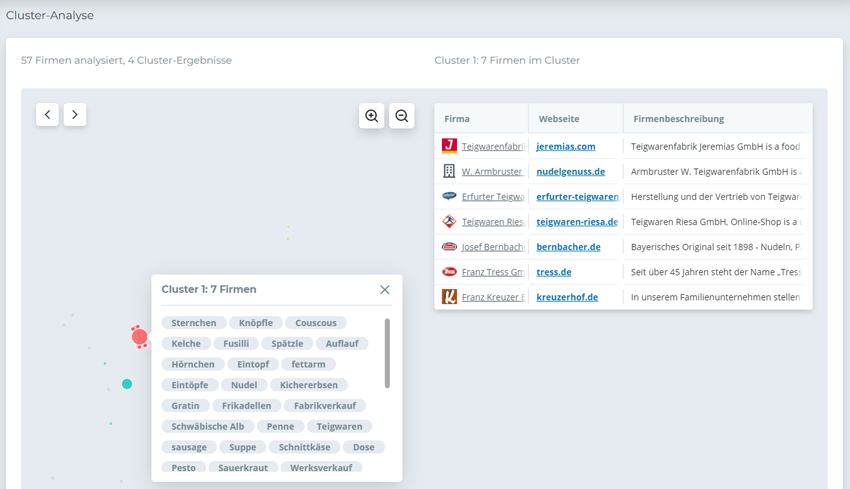850x489 pixels.
Task: Select the Spätzle keyword tag
Action: click(287, 343)
